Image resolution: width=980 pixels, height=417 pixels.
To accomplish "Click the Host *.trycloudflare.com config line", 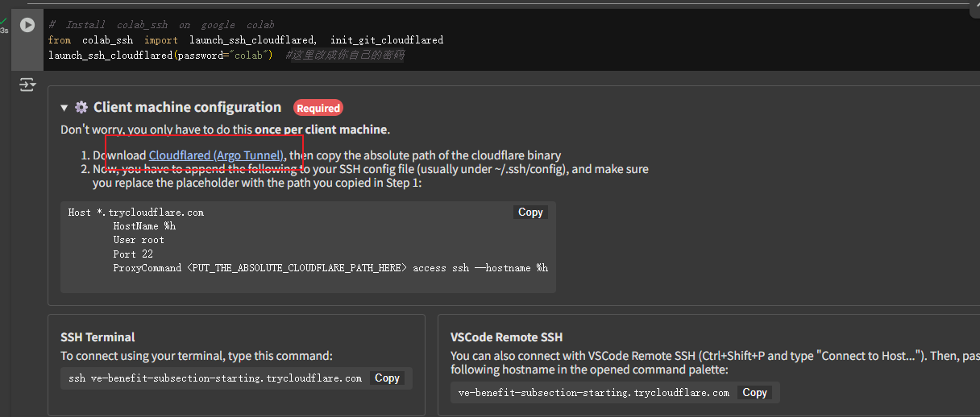I will click(x=136, y=213).
